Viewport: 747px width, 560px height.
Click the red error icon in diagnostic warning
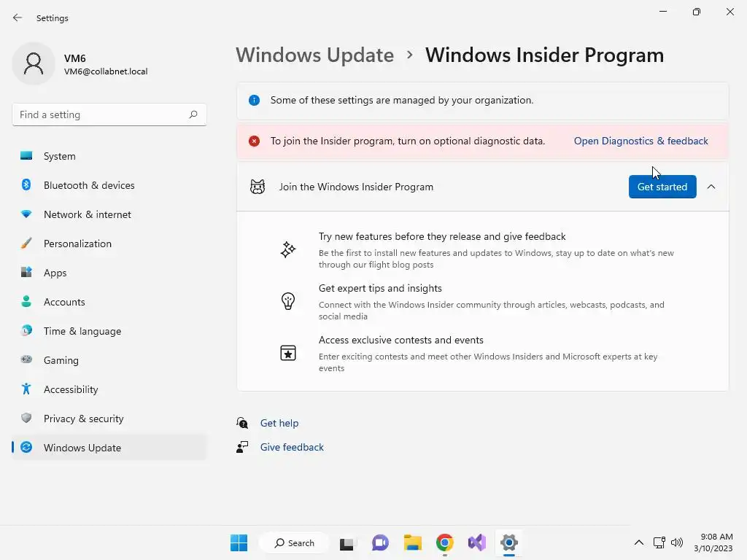[255, 141]
